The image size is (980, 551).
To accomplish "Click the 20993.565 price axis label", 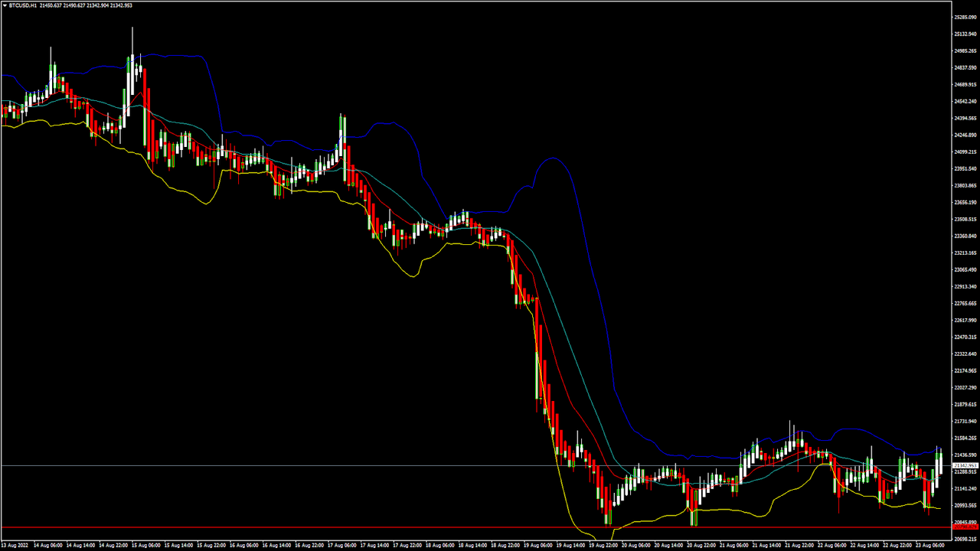I will tap(966, 505).
